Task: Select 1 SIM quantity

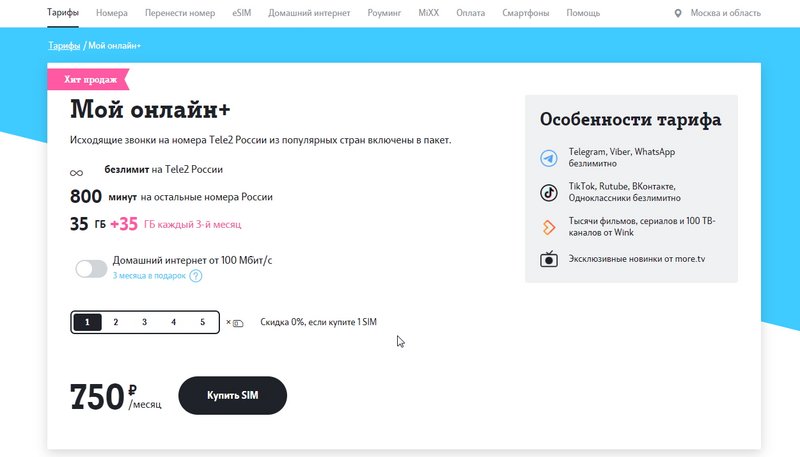Action: pyautogui.click(x=87, y=322)
